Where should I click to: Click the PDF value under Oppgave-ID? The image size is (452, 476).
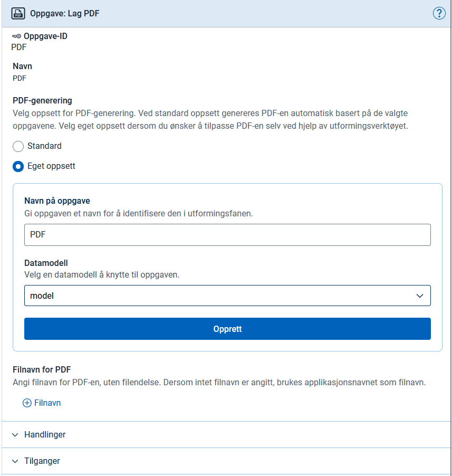coord(19,47)
